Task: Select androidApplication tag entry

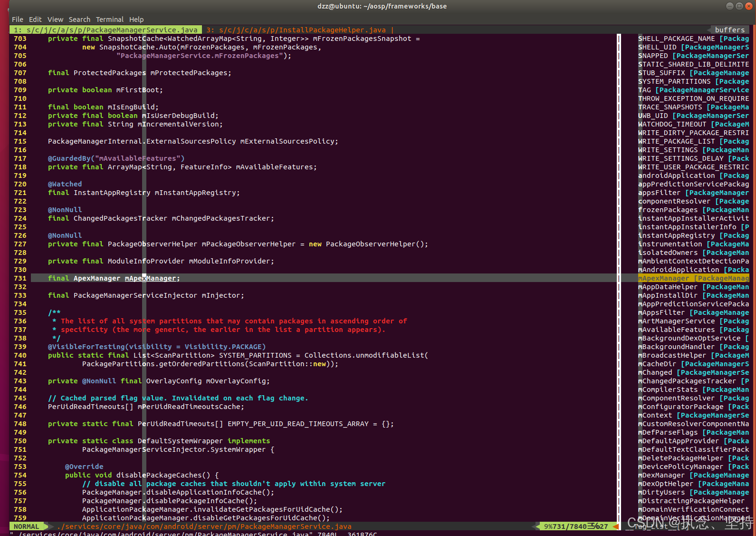Action: click(693, 175)
